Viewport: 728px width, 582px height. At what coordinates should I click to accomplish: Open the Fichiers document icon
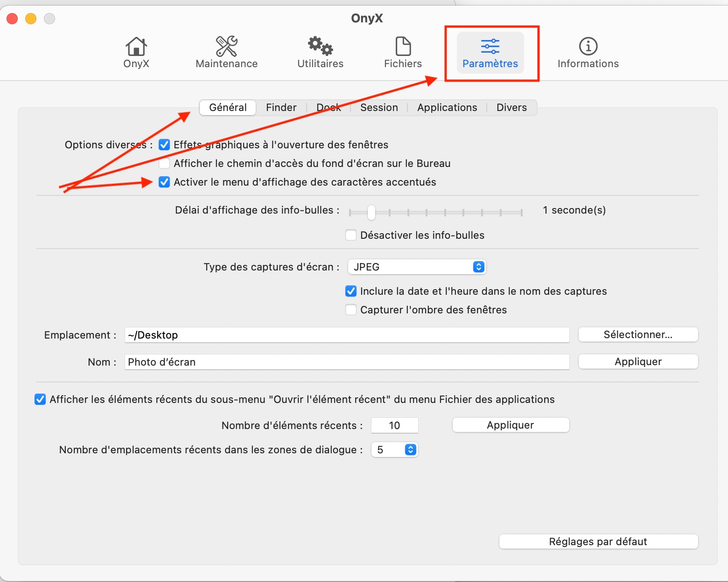403,47
